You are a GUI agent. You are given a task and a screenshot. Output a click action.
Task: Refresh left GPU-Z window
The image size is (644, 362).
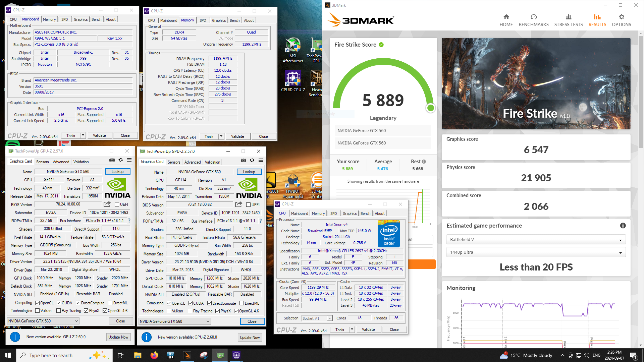pos(121,160)
